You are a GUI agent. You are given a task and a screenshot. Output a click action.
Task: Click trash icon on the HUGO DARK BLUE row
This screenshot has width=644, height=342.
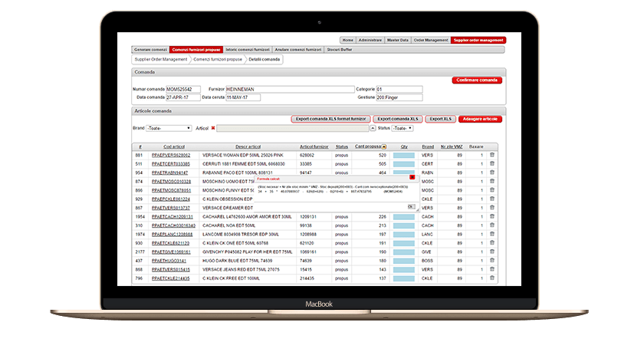pyautogui.click(x=492, y=261)
